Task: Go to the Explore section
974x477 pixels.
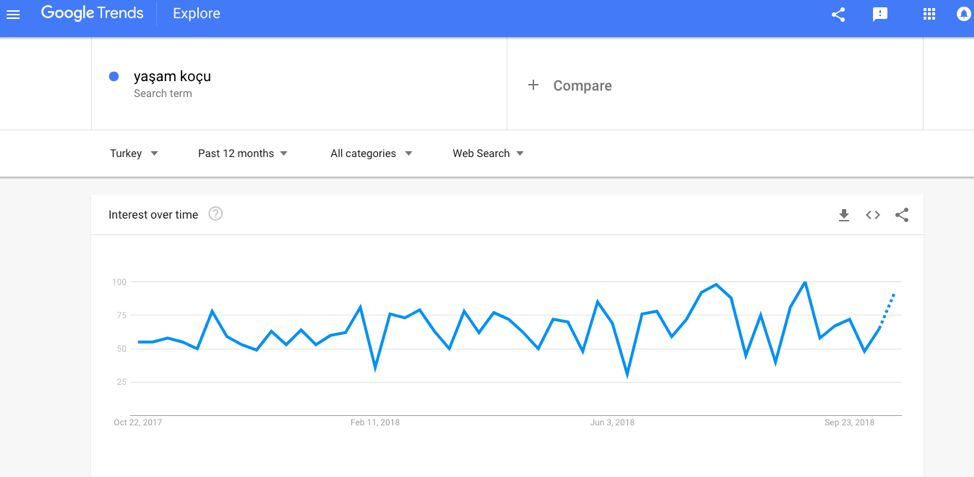Action: [x=196, y=14]
